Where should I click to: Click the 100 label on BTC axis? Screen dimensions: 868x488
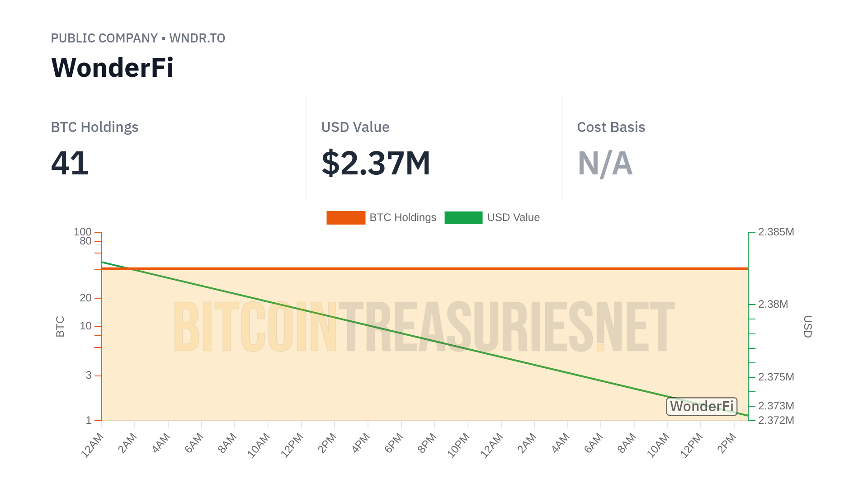point(83,232)
